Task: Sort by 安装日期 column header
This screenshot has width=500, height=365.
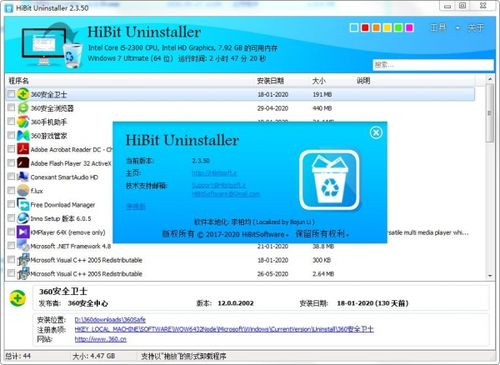Action: 270,81
